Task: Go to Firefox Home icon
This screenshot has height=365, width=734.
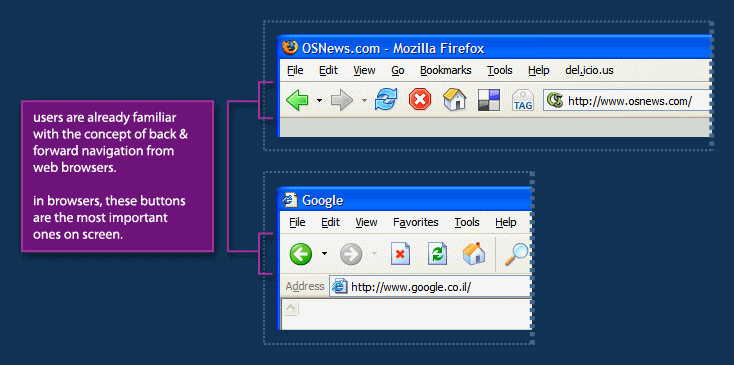Action: [455, 100]
